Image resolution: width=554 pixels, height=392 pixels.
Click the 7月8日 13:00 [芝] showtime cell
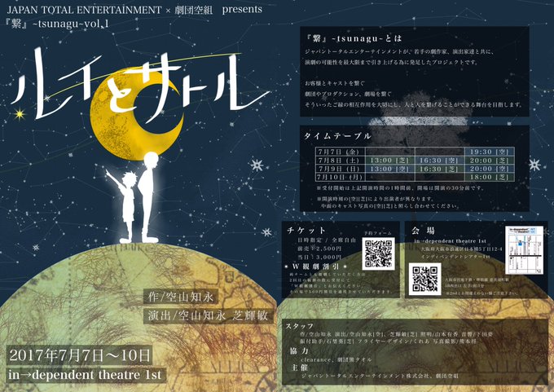point(389,161)
